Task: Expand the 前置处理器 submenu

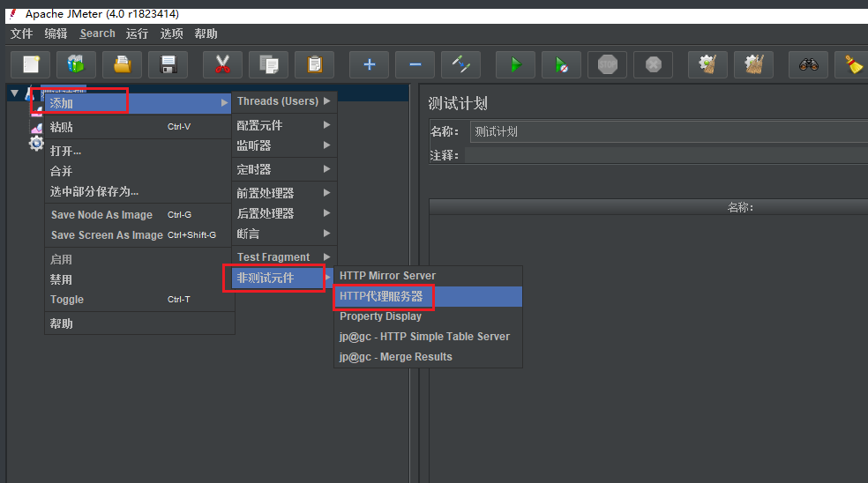Action: 284,194
